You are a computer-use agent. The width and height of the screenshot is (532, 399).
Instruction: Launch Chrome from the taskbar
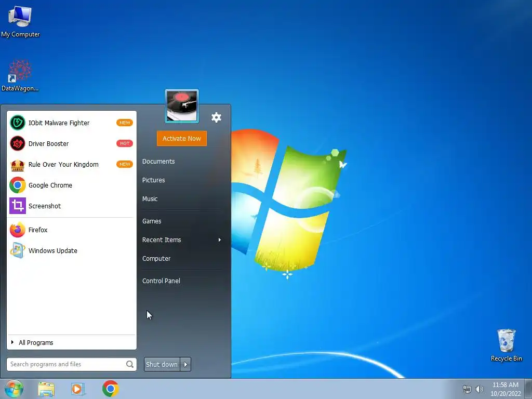[110, 389]
